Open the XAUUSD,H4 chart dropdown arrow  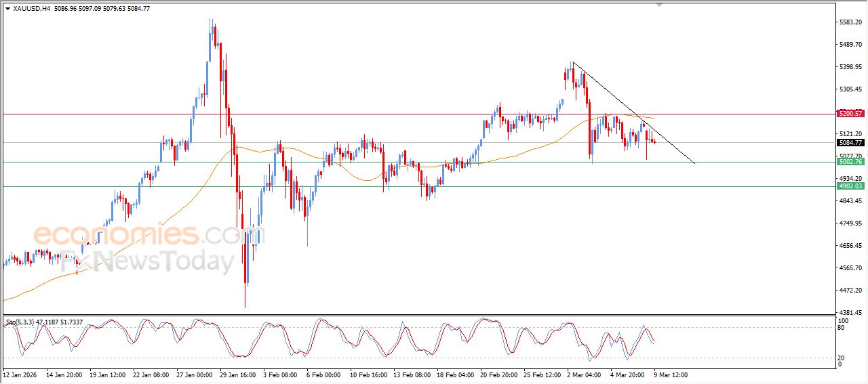pos(7,8)
